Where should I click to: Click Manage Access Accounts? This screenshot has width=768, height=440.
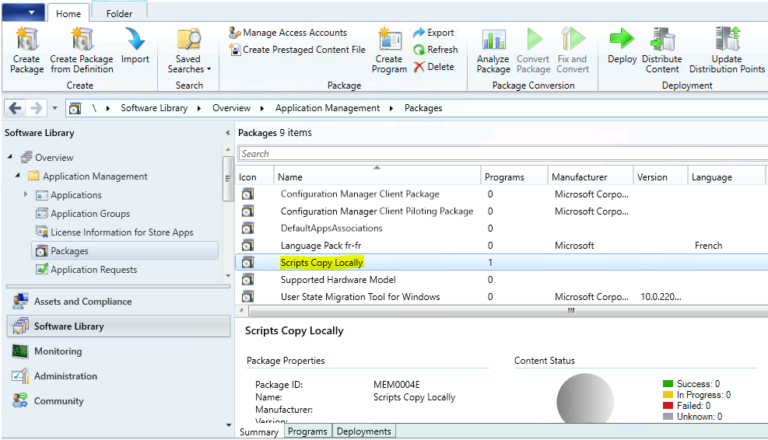[x=288, y=33]
